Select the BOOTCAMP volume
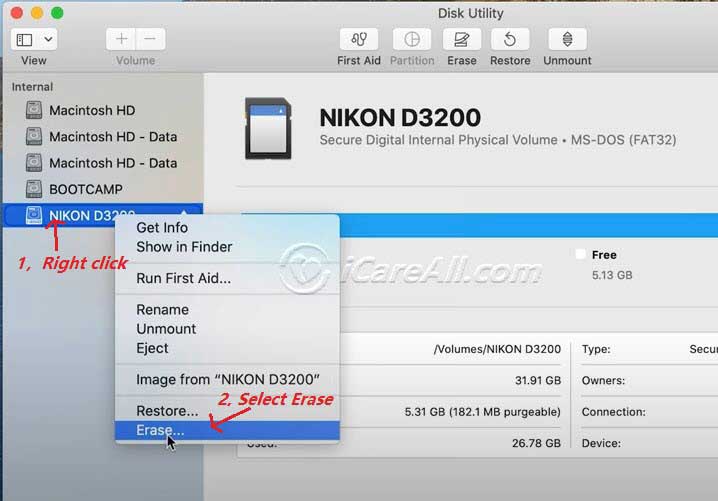 (103, 189)
